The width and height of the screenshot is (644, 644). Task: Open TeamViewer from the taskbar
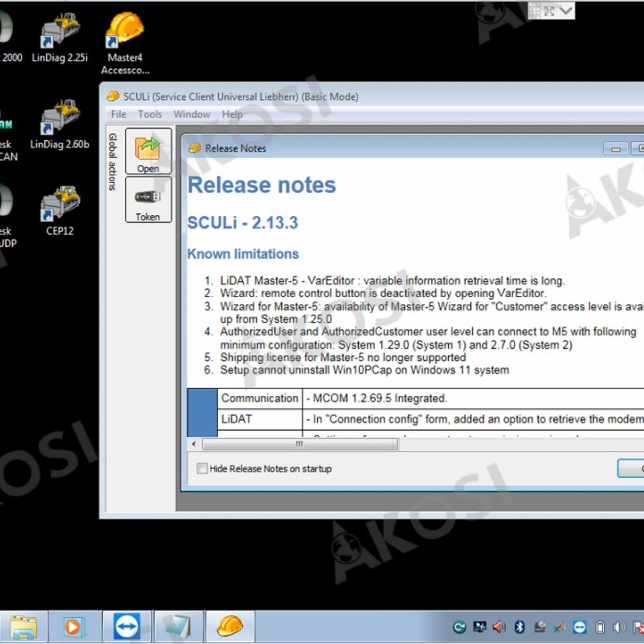pos(127,627)
